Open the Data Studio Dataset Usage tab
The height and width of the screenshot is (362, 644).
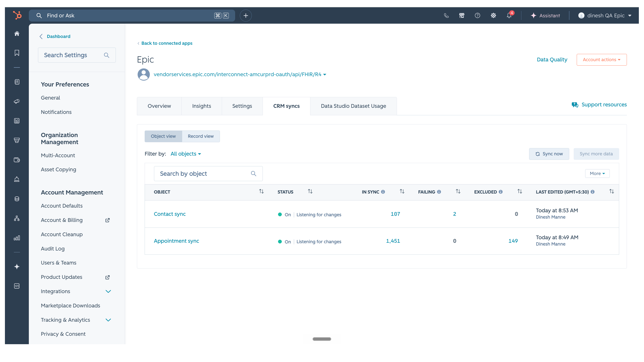[x=353, y=106]
